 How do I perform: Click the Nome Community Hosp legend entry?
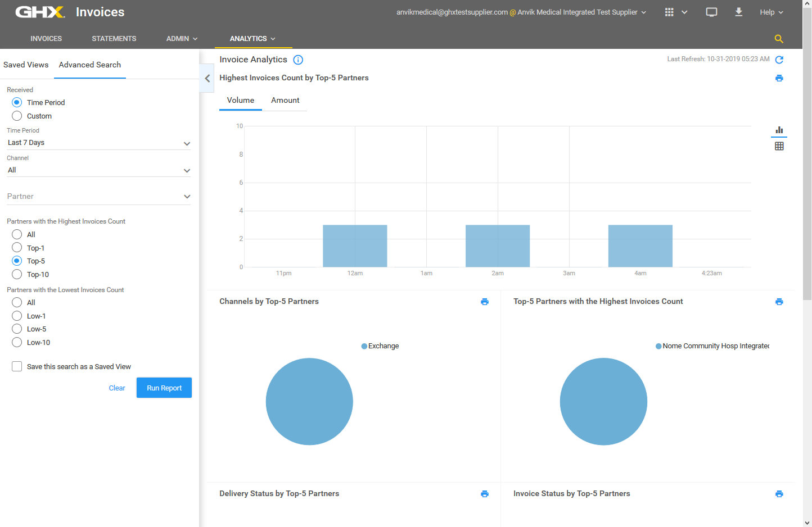pos(713,346)
